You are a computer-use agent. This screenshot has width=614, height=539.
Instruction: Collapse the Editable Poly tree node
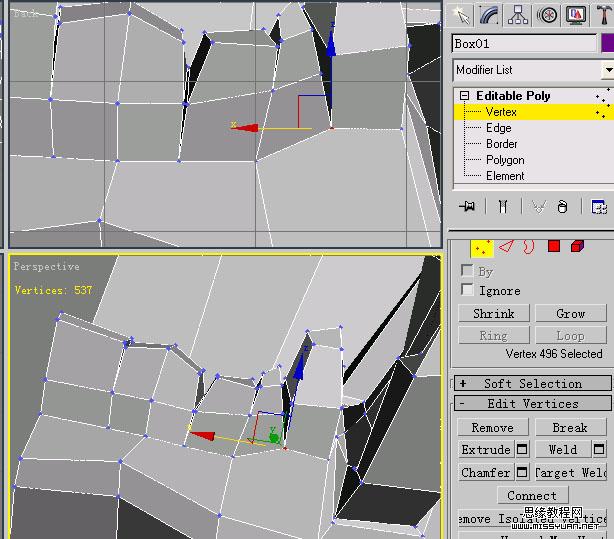click(x=464, y=96)
